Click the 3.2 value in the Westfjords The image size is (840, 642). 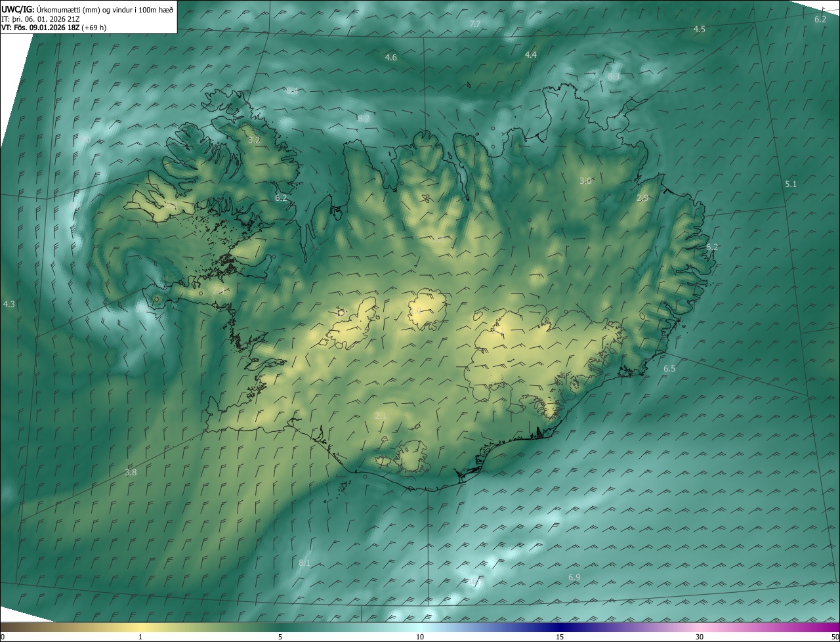click(254, 140)
